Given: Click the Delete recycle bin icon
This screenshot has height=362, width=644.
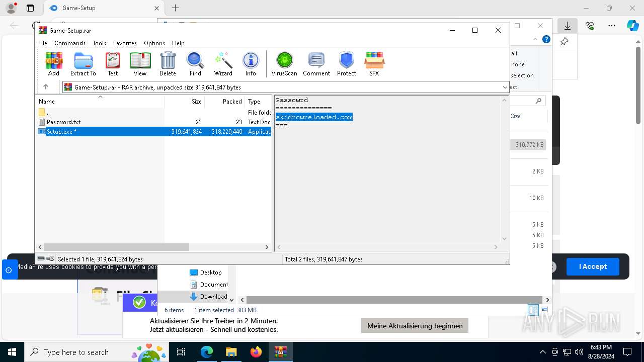Looking at the screenshot, I should click(168, 64).
